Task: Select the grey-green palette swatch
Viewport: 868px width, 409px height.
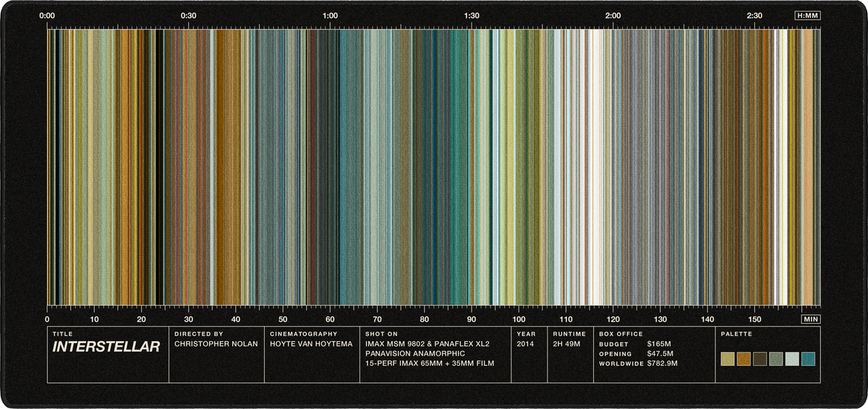Action: tap(776, 359)
